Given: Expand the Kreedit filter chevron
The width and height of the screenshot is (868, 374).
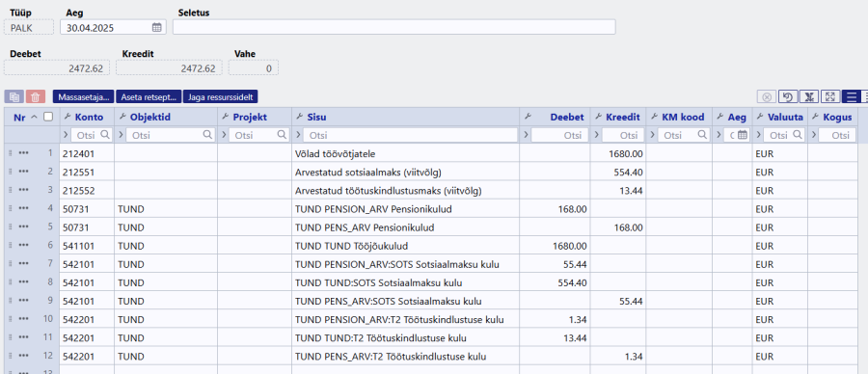Looking at the screenshot, I should point(596,134).
